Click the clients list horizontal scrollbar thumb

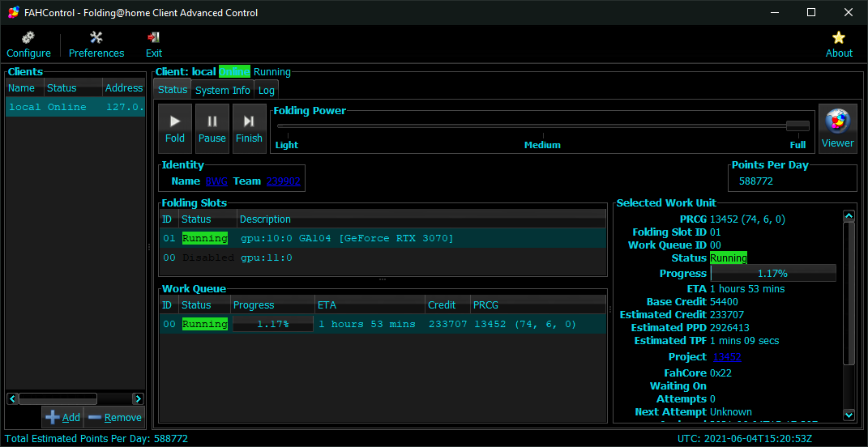pos(58,398)
